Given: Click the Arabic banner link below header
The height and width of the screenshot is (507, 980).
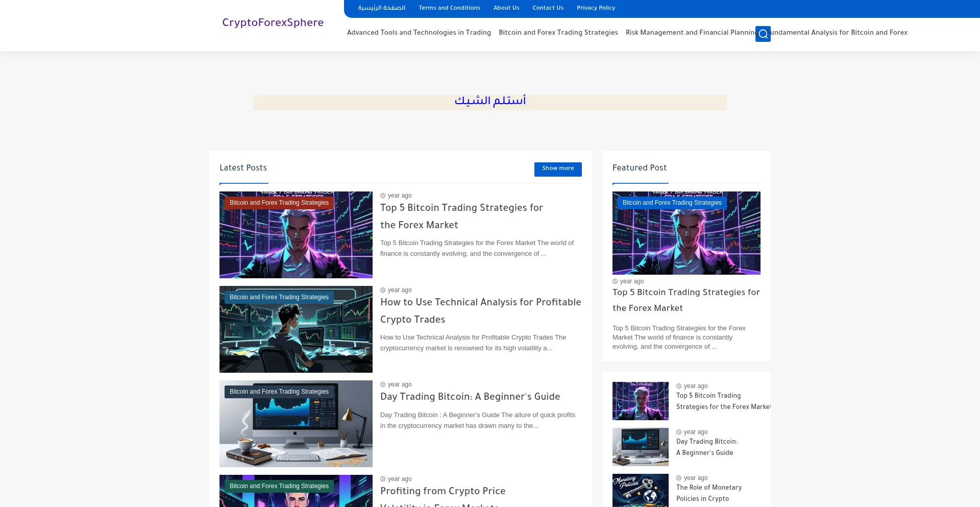Looking at the screenshot, I should [x=490, y=101].
